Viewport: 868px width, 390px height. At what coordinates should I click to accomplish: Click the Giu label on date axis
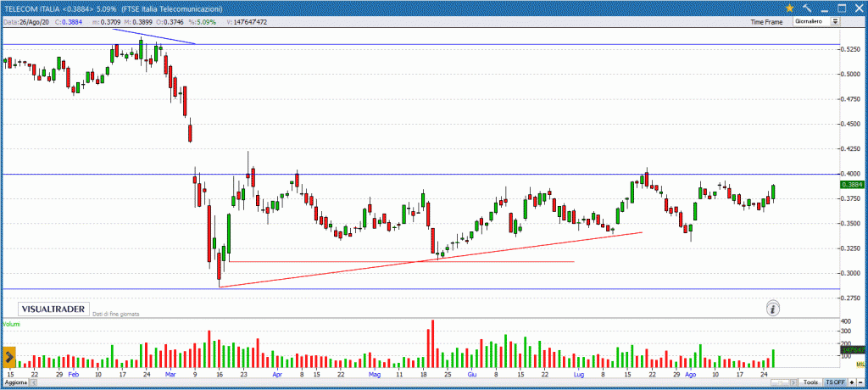[470, 375]
